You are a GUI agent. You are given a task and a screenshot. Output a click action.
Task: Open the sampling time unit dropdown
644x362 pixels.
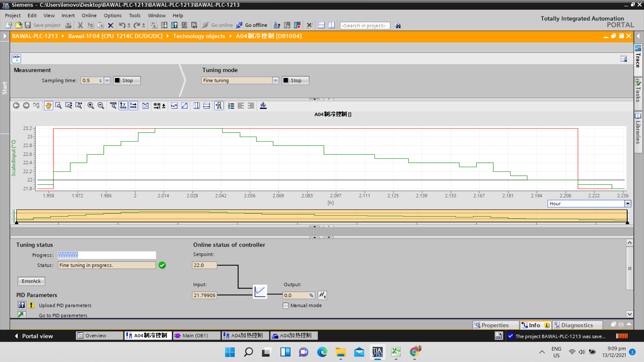(107, 80)
